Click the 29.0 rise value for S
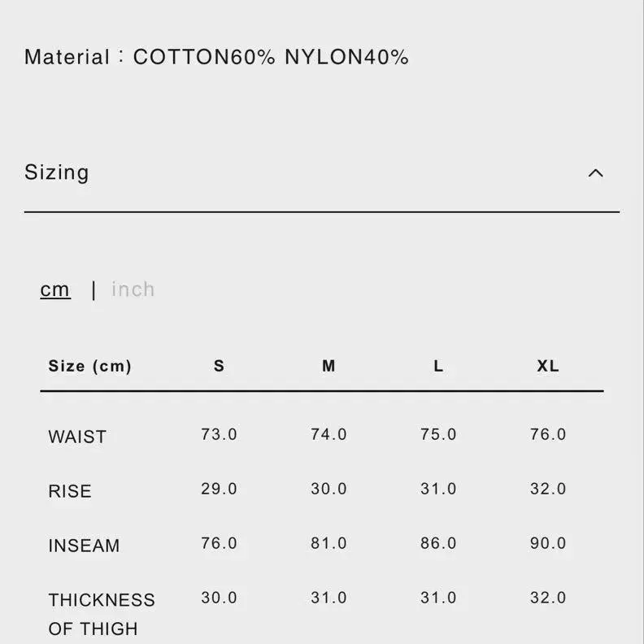This screenshot has width=644, height=644. 219,489
